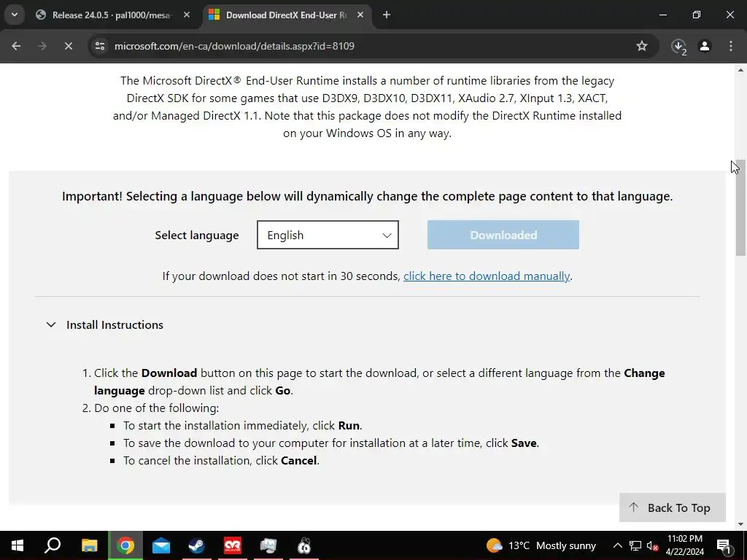This screenshot has height=560, width=747.
Task: Close the Download DirectX tab
Action: click(360, 15)
